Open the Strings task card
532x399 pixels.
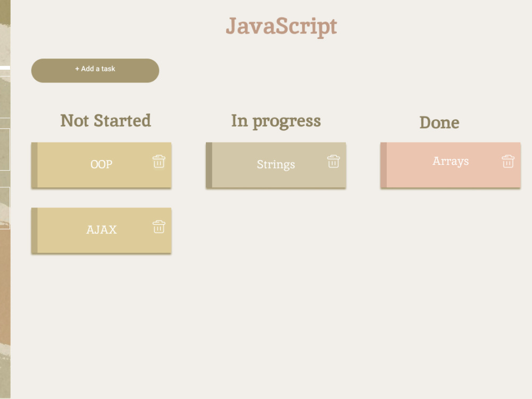pyautogui.click(x=276, y=165)
